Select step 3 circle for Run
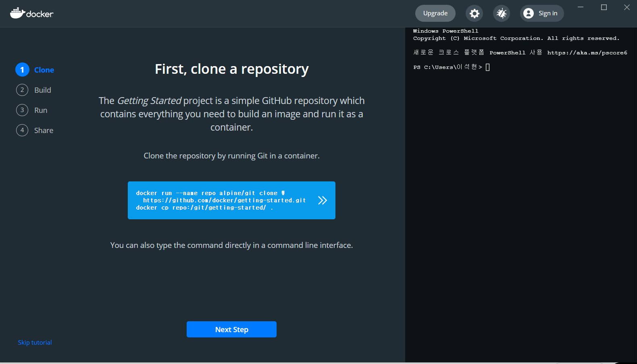 [x=22, y=110]
